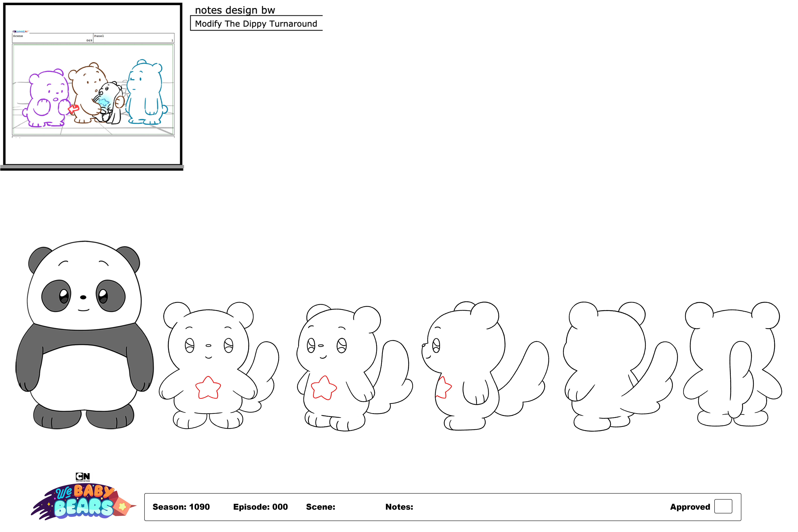Click the Season: 1090 field

pos(181,507)
